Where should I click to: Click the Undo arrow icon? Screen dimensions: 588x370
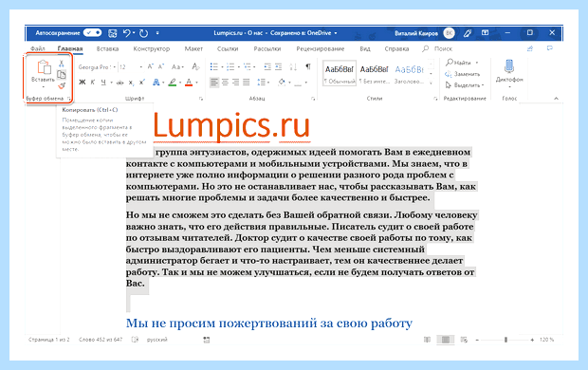click(127, 33)
